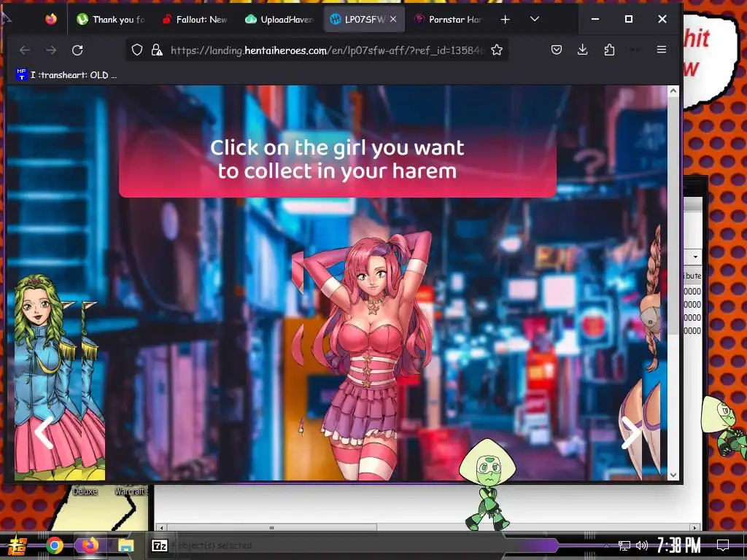Bookmark this page with the star

tap(497, 50)
